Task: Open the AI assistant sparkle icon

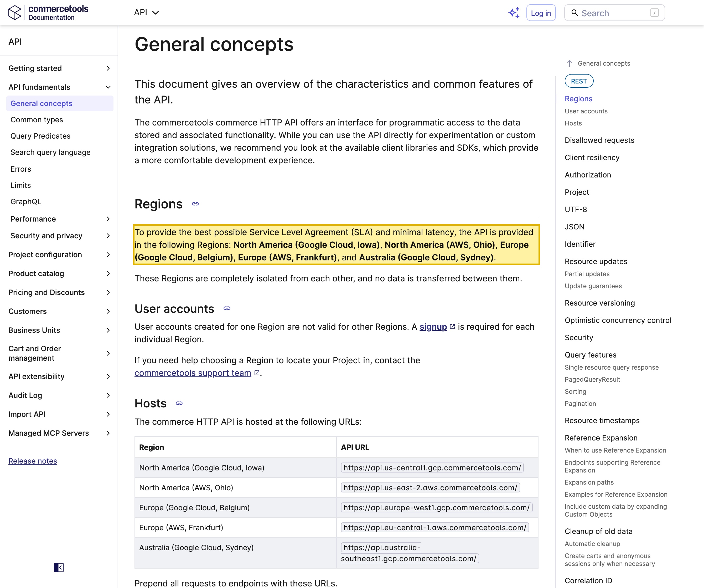Action: click(514, 13)
